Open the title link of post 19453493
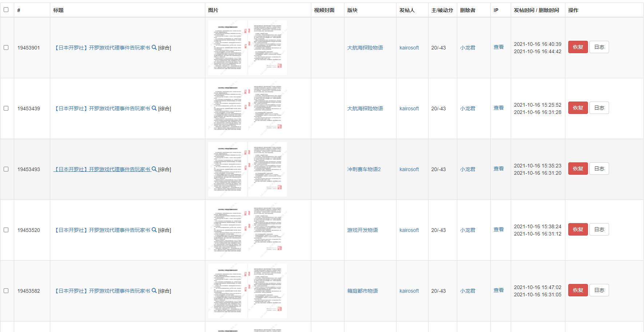This screenshot has height=332, width=644. click(102, 169)
